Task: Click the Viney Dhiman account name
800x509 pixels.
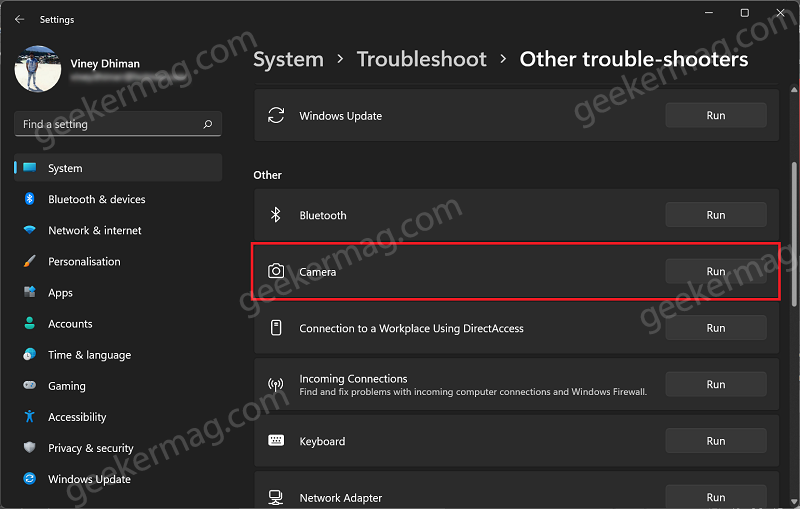Action: (x=105, y=64)
